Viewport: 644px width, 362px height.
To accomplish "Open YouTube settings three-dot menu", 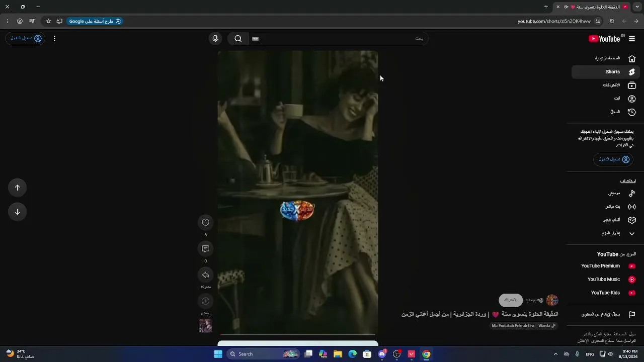I will pos(54,38).
